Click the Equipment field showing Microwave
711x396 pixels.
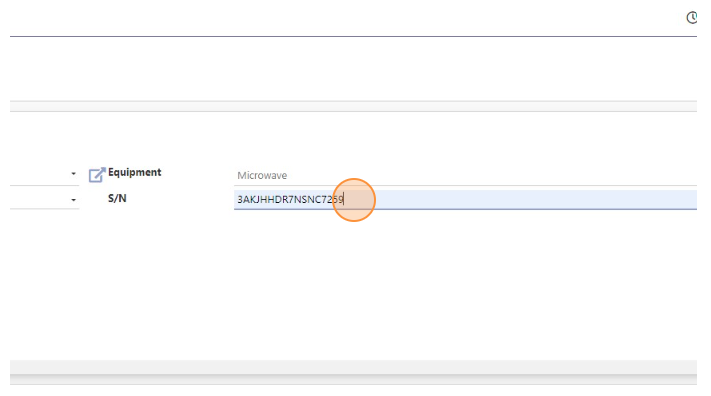[465, 176]
